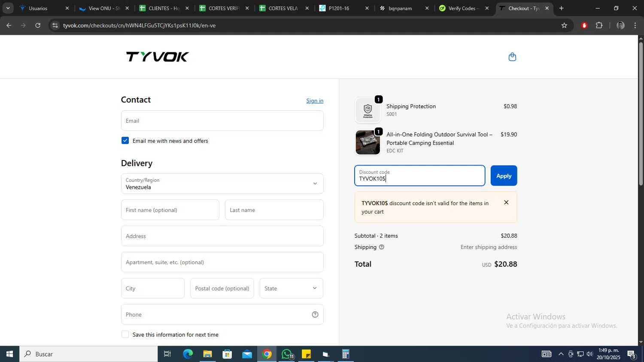
Task: Click the TYVOK logo
Action: point(157,57)
